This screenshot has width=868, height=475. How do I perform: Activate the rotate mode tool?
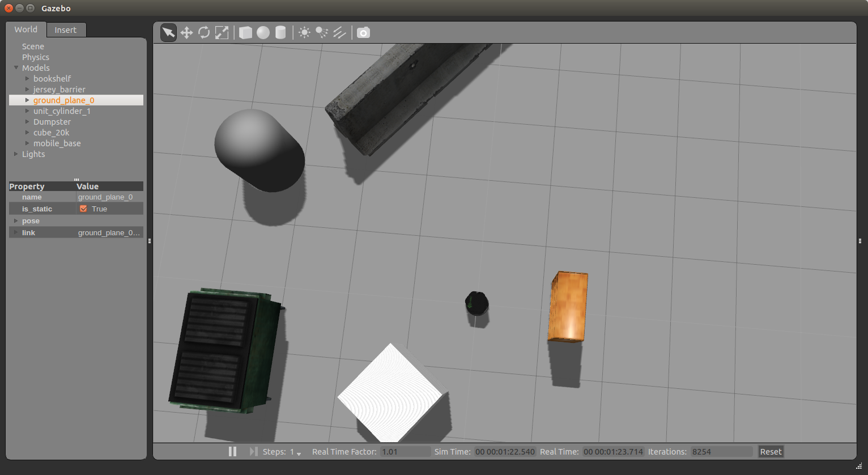(x=204, y=33)
